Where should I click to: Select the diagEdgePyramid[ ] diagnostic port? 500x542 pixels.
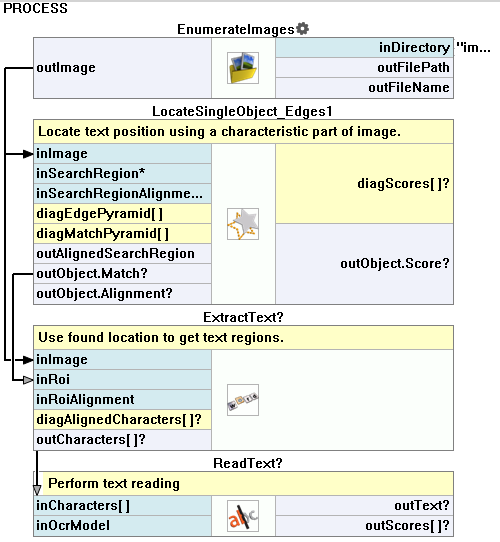(x=122, y=214)
